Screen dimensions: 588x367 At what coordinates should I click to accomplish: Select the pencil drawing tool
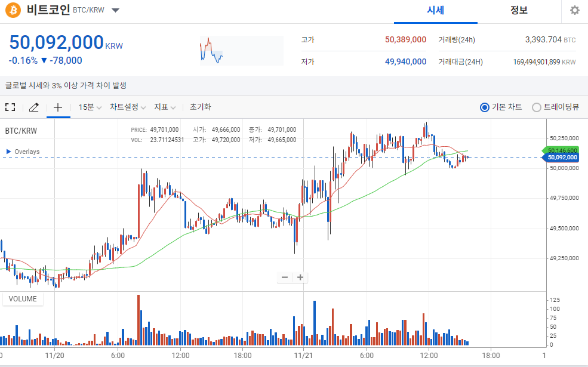(34, 107)
